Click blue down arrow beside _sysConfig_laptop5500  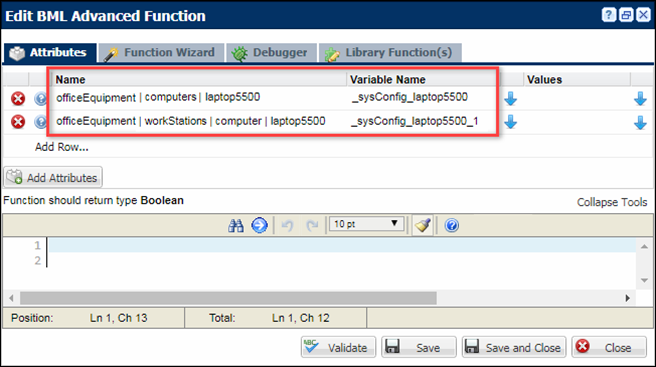point(510,99)
